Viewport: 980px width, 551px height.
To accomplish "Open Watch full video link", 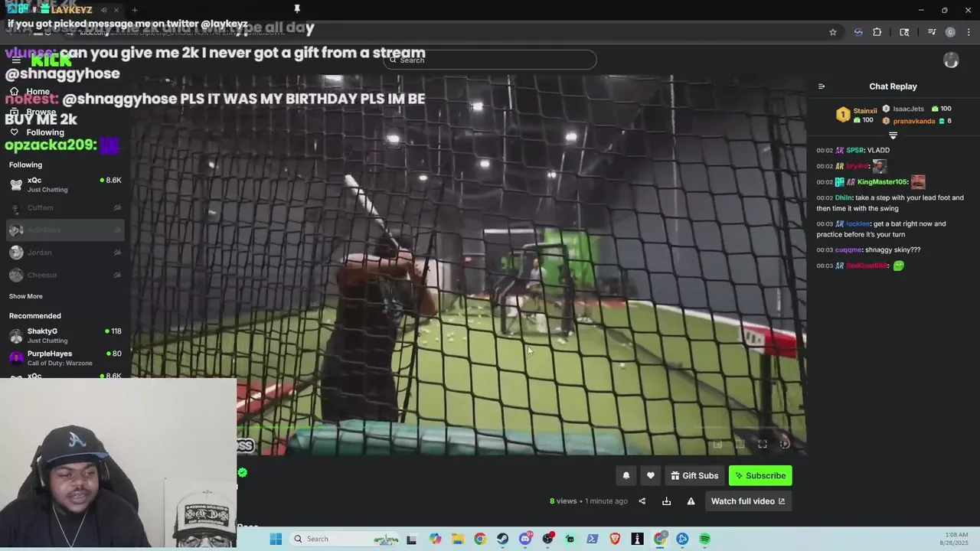I will (x=748, y=501).
